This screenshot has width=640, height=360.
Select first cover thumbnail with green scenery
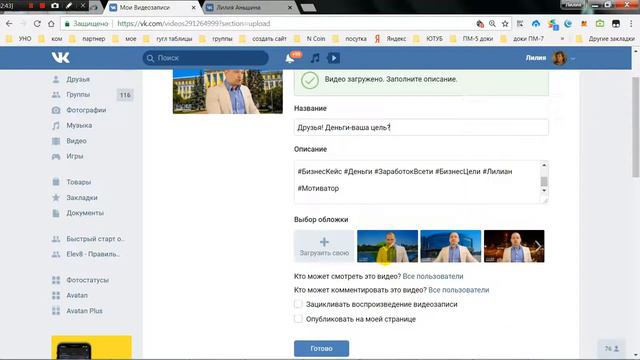(387, 246)
